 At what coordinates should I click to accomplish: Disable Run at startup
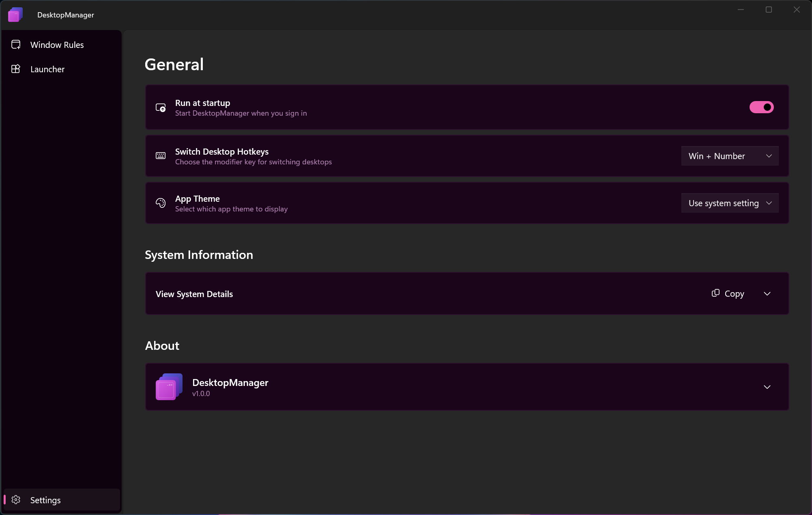[761, 107]
